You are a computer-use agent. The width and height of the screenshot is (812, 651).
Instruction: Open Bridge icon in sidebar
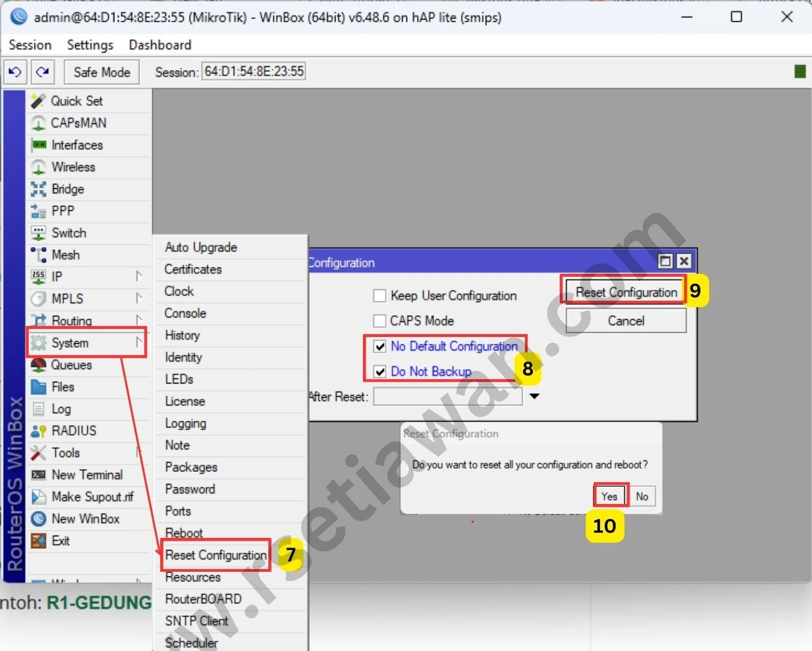(x=38, y=189)
